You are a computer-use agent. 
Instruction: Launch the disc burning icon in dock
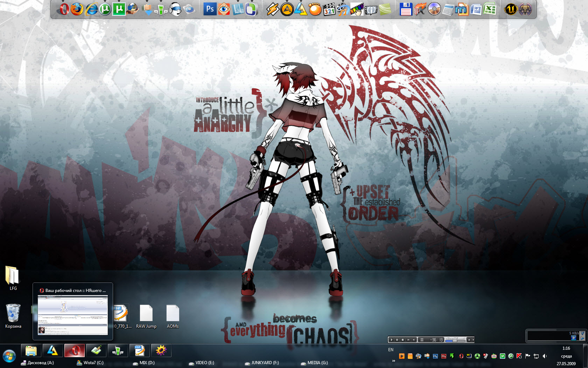pyautogui.click(x=434, y=9)
